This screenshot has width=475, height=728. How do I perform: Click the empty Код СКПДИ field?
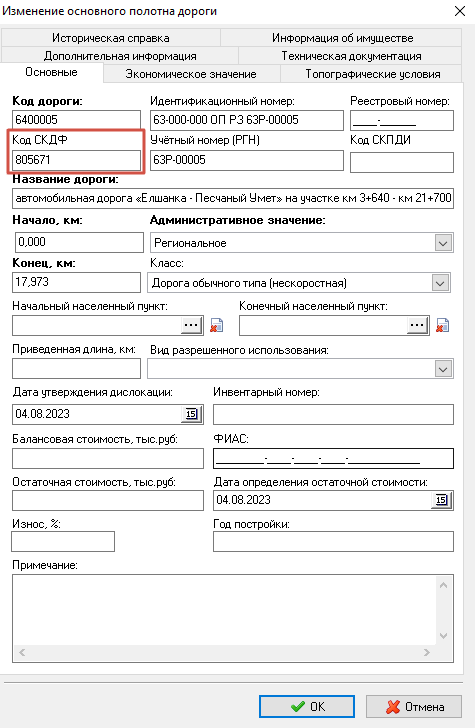click(402, 163)
